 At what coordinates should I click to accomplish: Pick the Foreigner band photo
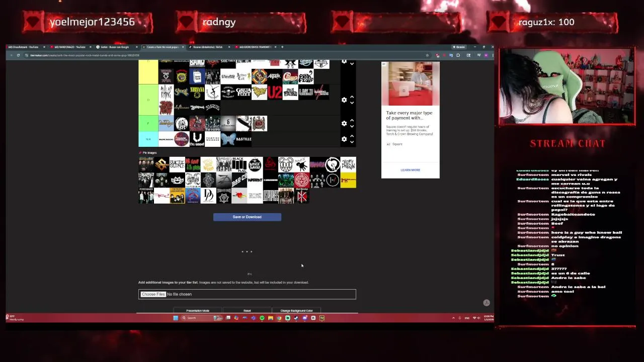coord(146,196)
